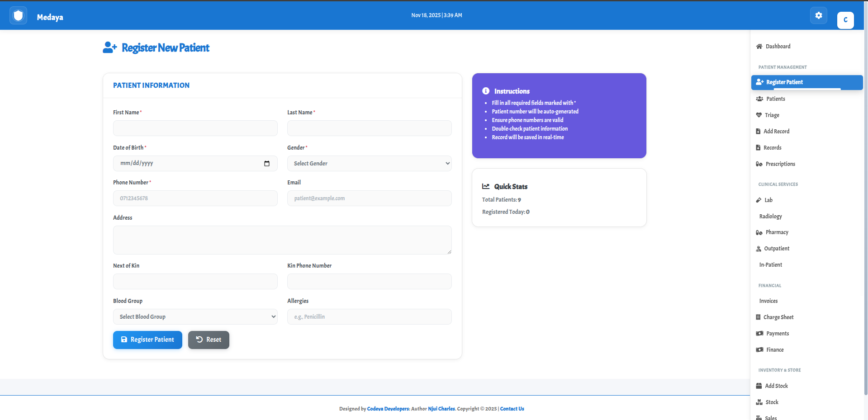Expand the Select Blood Group dropdown
The image size is (868, 420).
tap(195, 317)
